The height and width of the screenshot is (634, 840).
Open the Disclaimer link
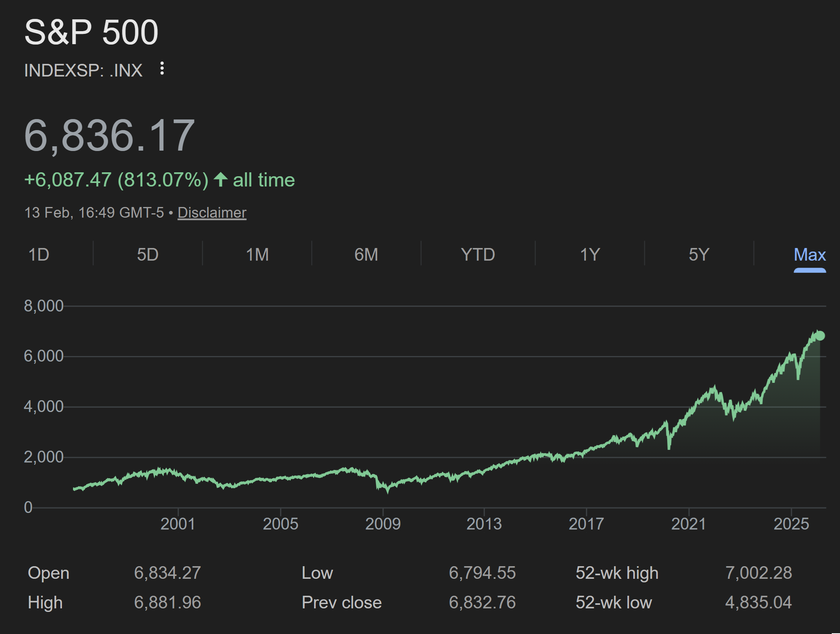coord(212,213)
